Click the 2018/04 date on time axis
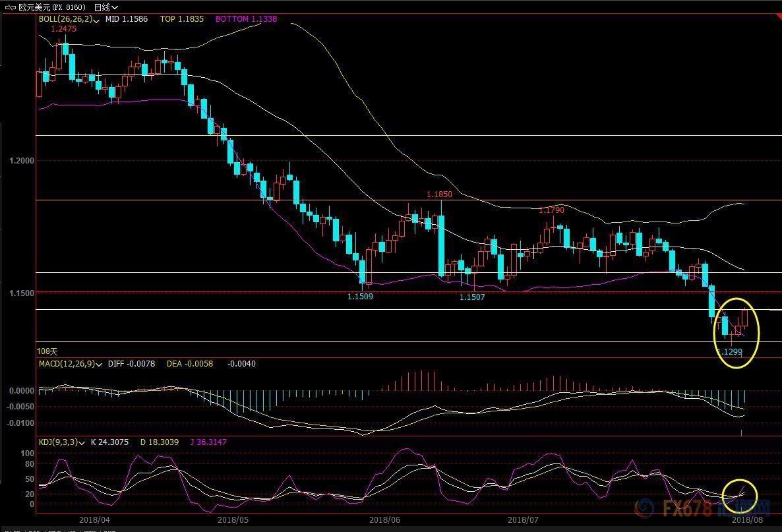Viewport: 782px width, 532px height. (94, 519)
